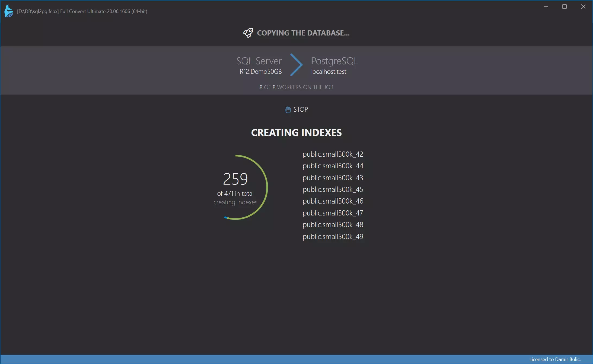The width and height of the screenshot is (593, 364).
Task: Select public.small500k_42 in the list
Action: pos(333,154)
